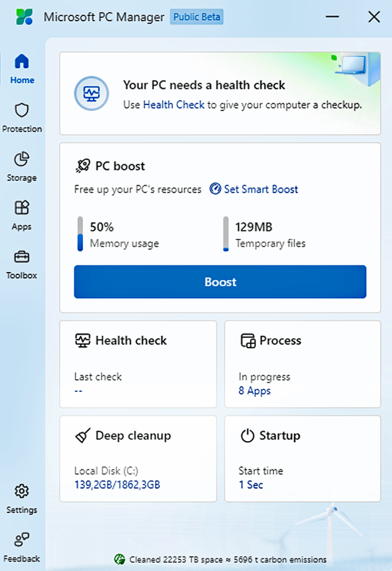Open the Apps section
Screen dimensions: 392x571
pyautogui.click(x=22, y=215)
